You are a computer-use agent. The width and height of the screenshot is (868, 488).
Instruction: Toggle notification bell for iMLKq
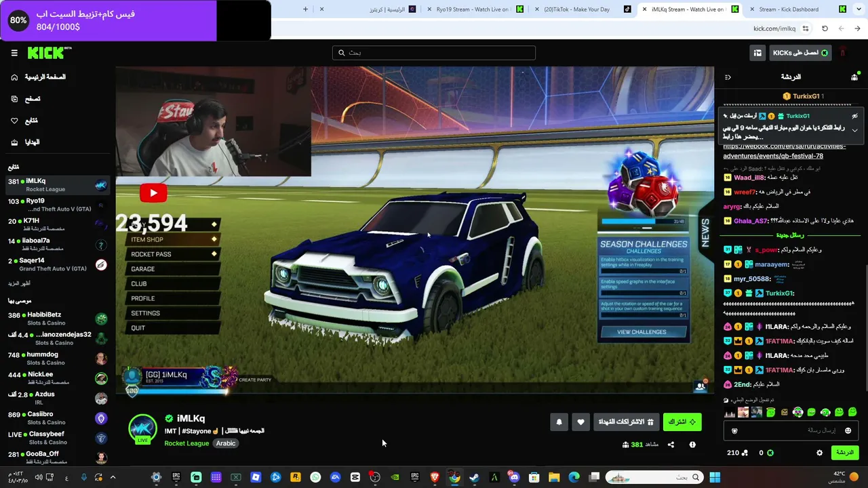[x=559, y=422]
